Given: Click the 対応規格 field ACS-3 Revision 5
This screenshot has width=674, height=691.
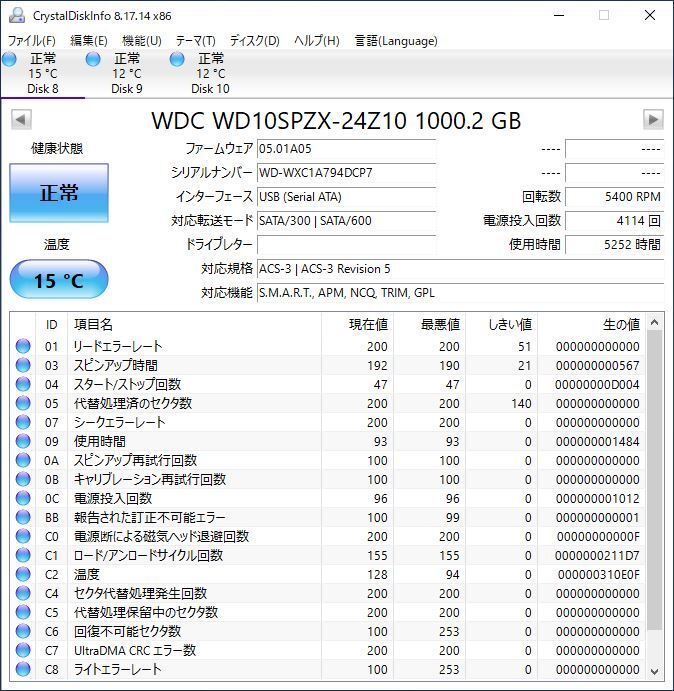Looking at the screenshot, I should tap(460, 269).
